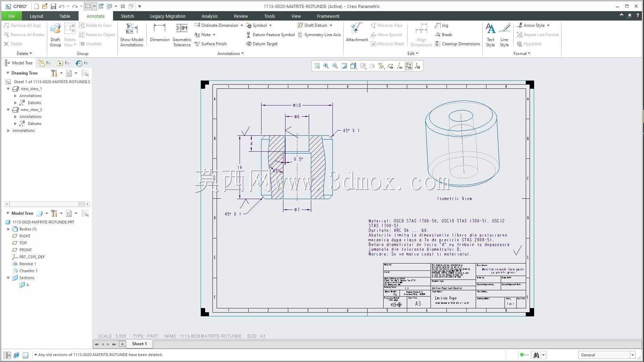Expand Annotations under new_view_2

tap(15, 117)
